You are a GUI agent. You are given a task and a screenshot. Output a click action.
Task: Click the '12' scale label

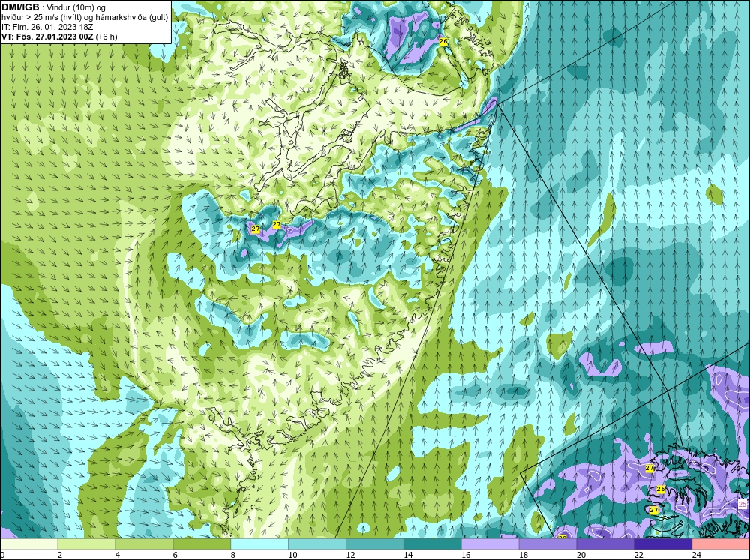350,555
